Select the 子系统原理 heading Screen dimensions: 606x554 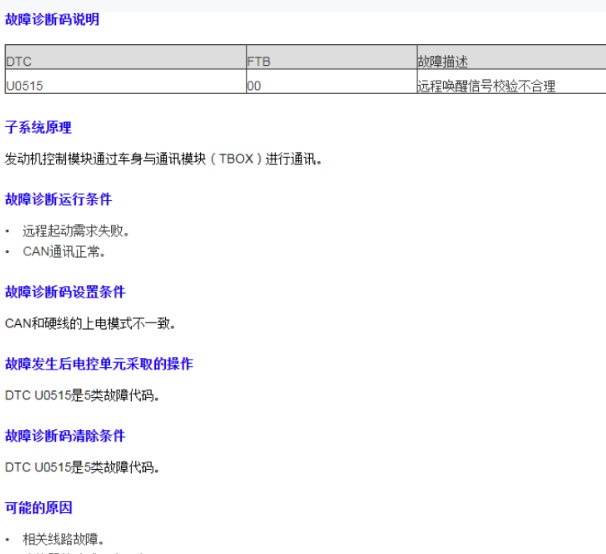(x=38, y=127)
